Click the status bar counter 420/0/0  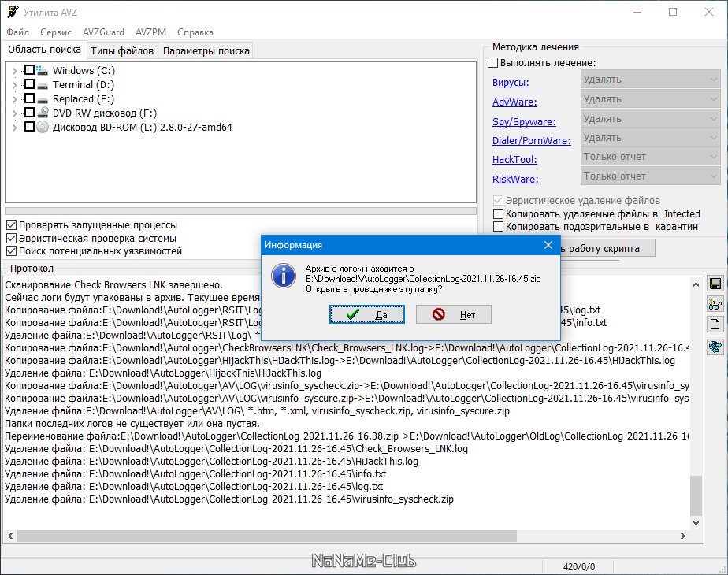(x=578, y=566)
